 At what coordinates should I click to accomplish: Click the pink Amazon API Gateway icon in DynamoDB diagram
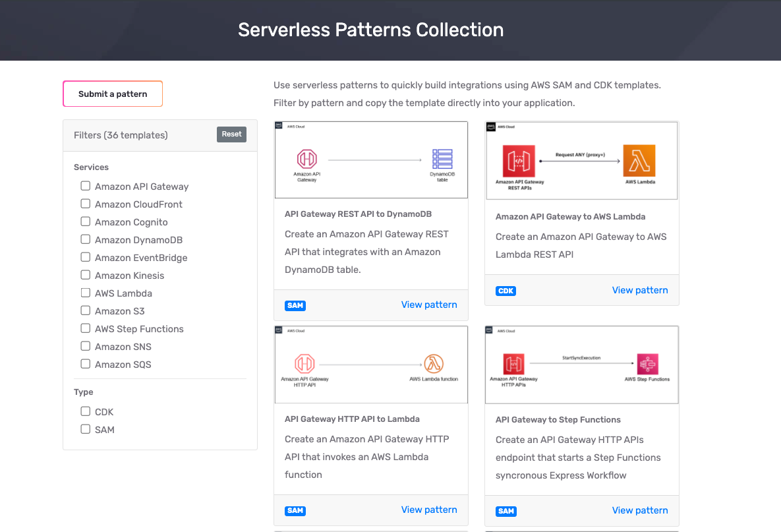[307, 160]
